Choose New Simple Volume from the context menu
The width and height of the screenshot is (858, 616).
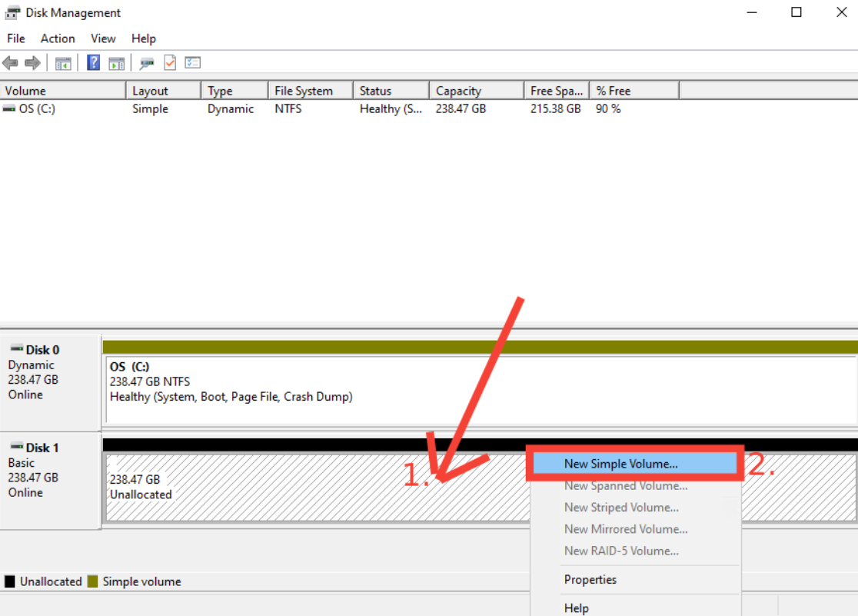tap(620, 464)
